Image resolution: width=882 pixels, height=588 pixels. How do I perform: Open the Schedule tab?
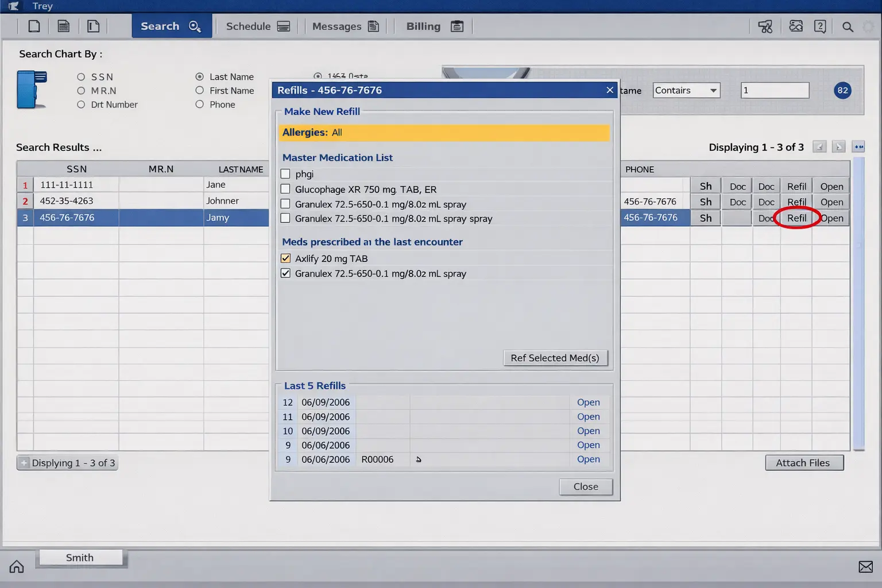coord(256,26)
